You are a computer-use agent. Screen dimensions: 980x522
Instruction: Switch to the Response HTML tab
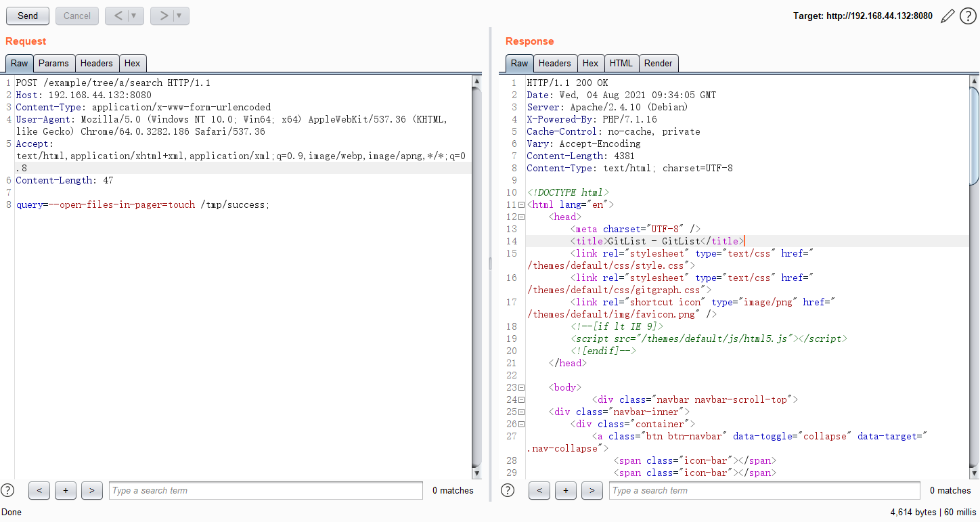click(621, 63)
